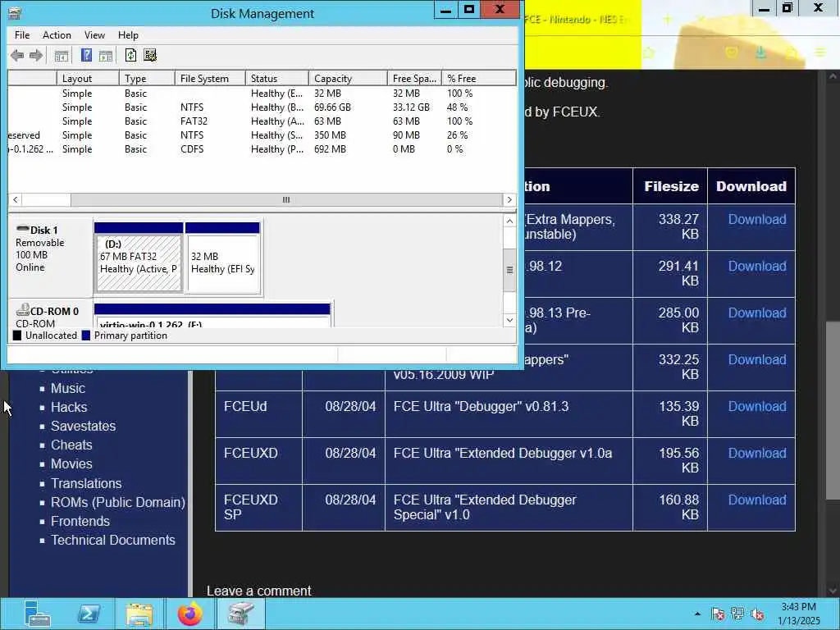Click Download link for 285.00 KB file
Image resolution: width=840 pixels, height=630 pixels.
(x=757, y=313)
